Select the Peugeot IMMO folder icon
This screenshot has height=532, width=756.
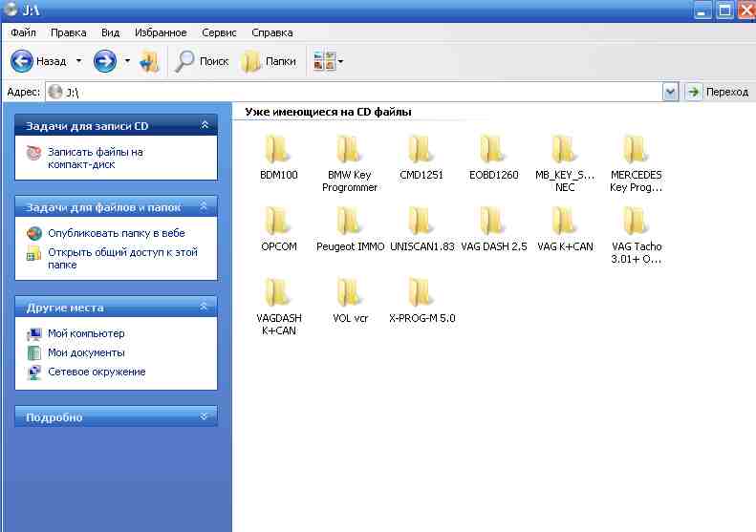coord(350,221)
